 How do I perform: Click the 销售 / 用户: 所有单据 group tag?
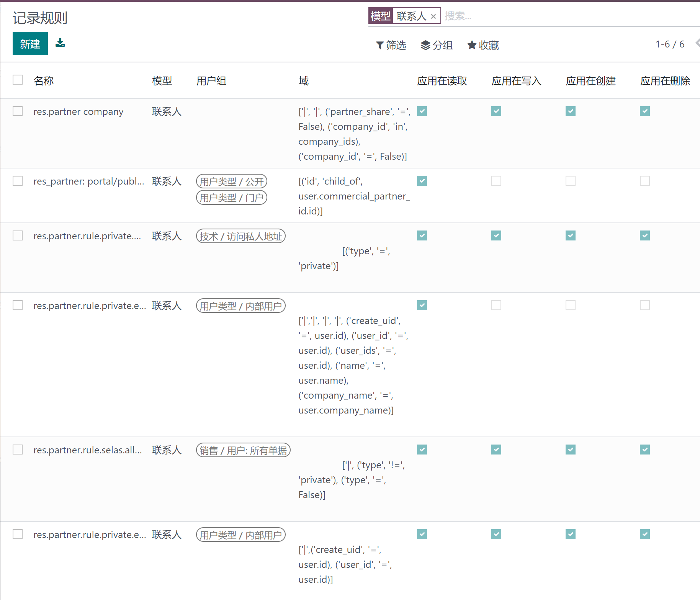(x=243, y=450)
